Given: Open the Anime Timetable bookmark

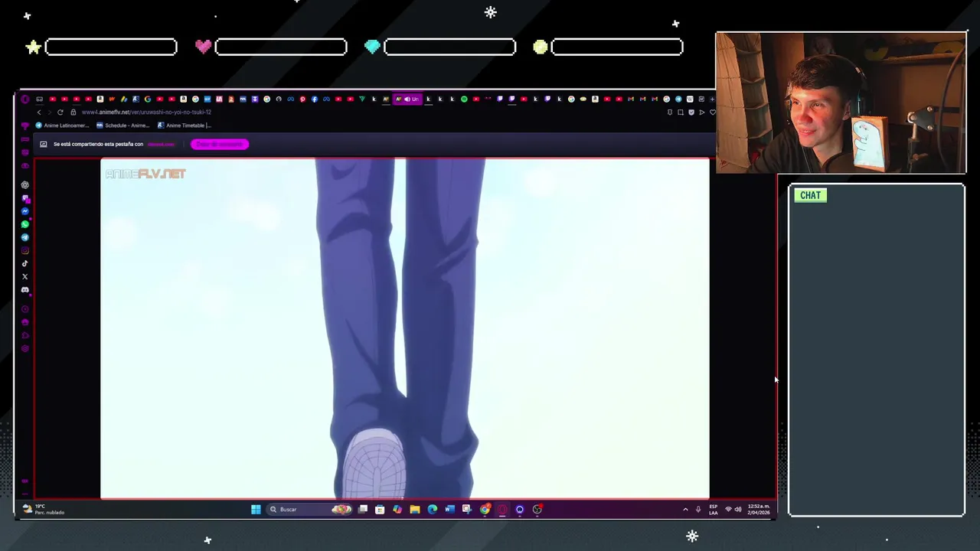Looking at the screenshot, I should click(185, 126).
